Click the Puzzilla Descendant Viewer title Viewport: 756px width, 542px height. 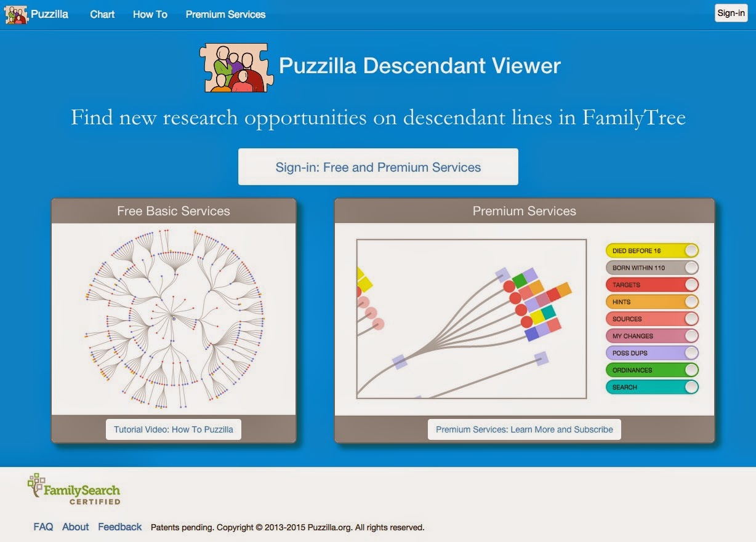[x=420, y=66]
